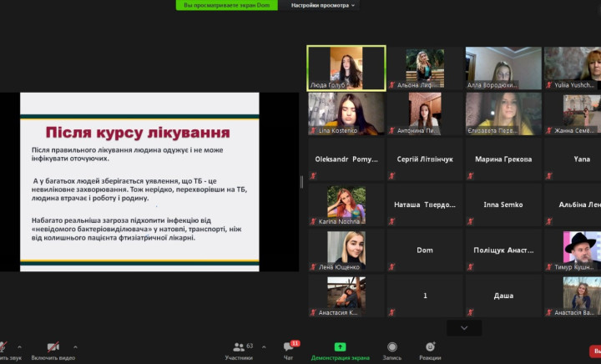Click green 'Вы просматриваете экран Dom' banner
Screen dimensions: 601x364
pos(226,5)
